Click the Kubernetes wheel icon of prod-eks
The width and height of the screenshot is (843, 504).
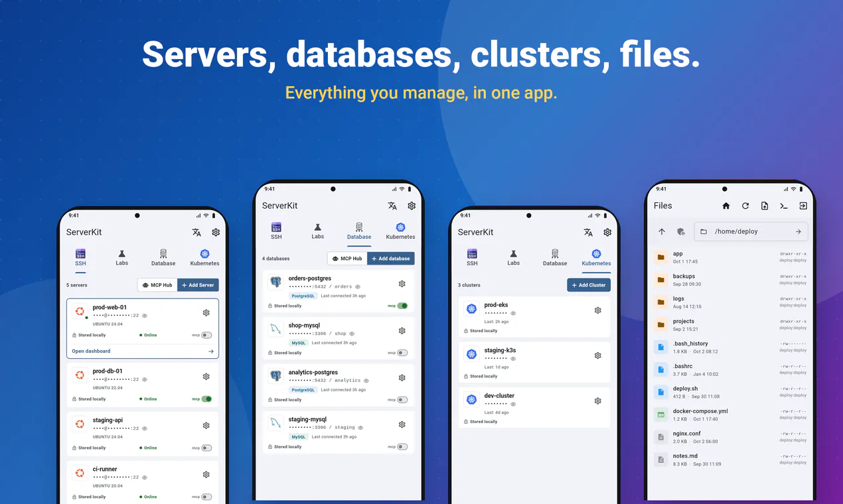pos(472,309)
